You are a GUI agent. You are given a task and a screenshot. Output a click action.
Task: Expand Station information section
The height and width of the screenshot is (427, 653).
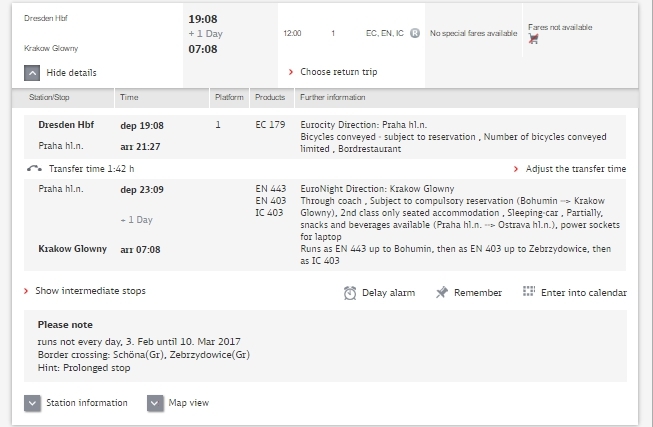tap(32, 403)
